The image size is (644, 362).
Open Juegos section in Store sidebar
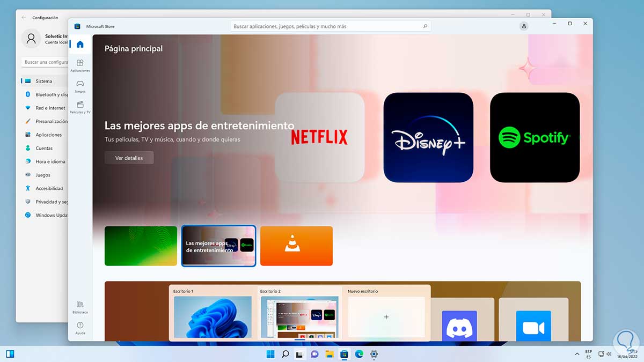pos(80,86)
